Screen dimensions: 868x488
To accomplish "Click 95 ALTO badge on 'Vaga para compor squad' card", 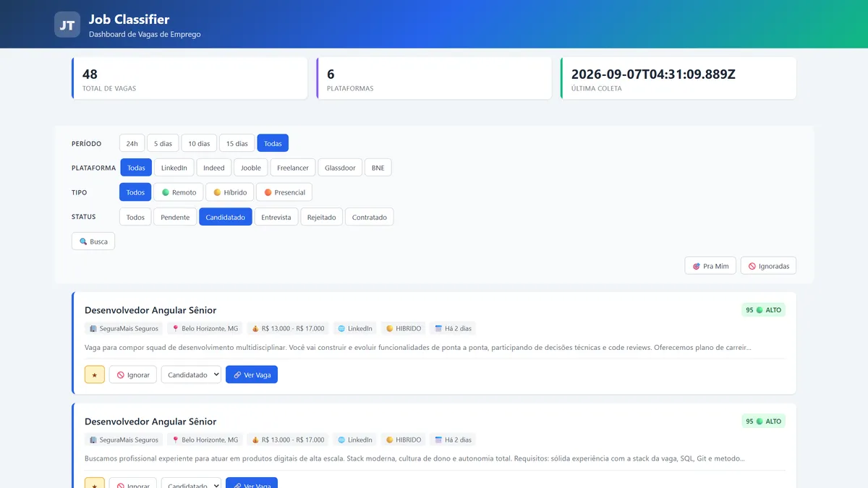I will [x=763, y=309].
